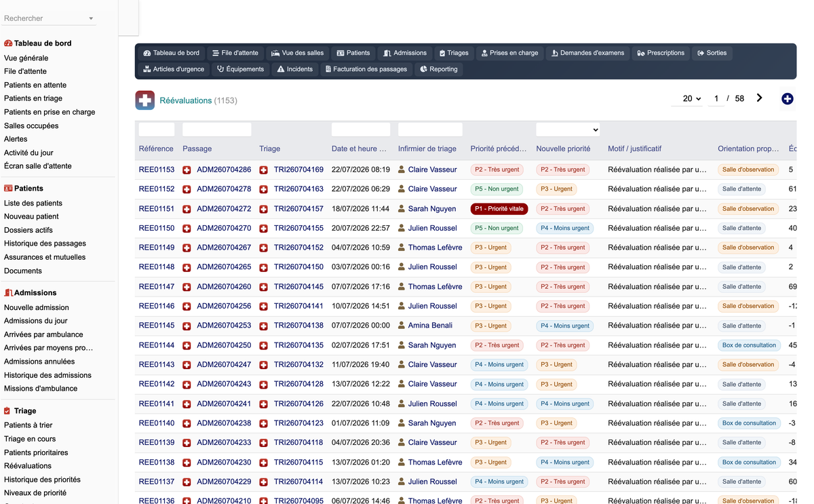This screenshot has height=504, width=814.
Task: Open the Prises en charge menu tab
Action: (509, 53)
